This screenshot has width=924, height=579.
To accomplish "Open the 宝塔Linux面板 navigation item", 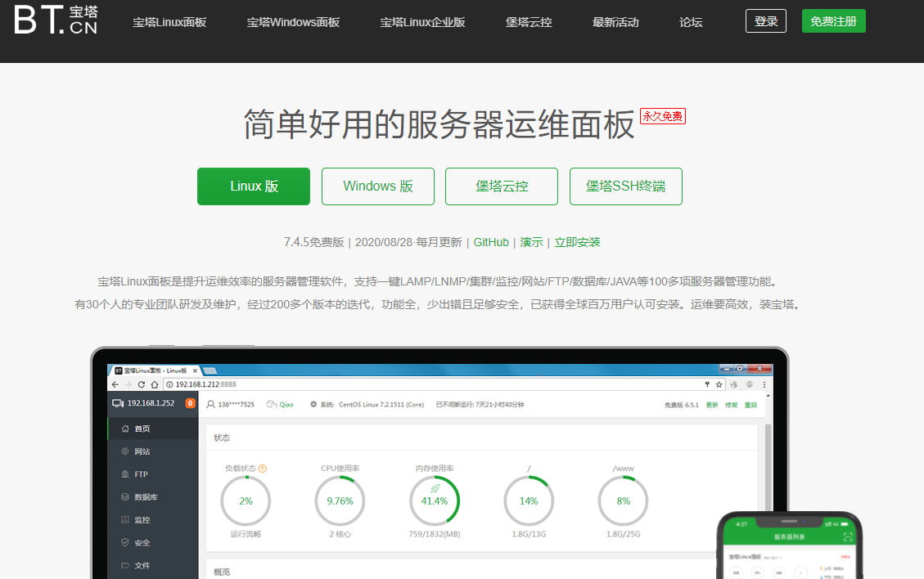I will click(x=169, y=22).
